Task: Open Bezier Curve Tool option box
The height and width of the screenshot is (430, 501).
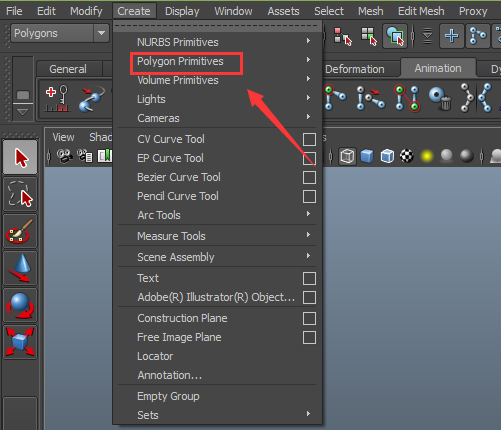Action: (x=309, y=177)
